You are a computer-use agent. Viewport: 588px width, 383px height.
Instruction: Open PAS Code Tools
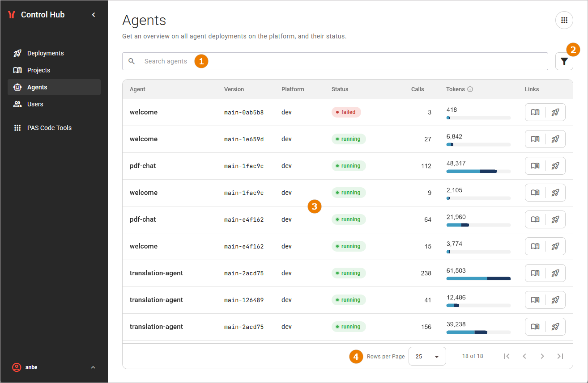(x=54, y=128)
